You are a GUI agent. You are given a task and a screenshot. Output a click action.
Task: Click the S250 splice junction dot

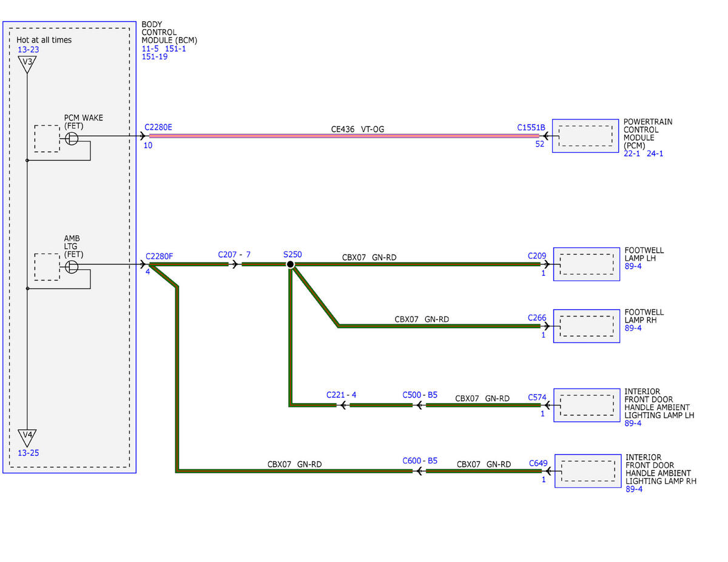click(x=291, y=264)
